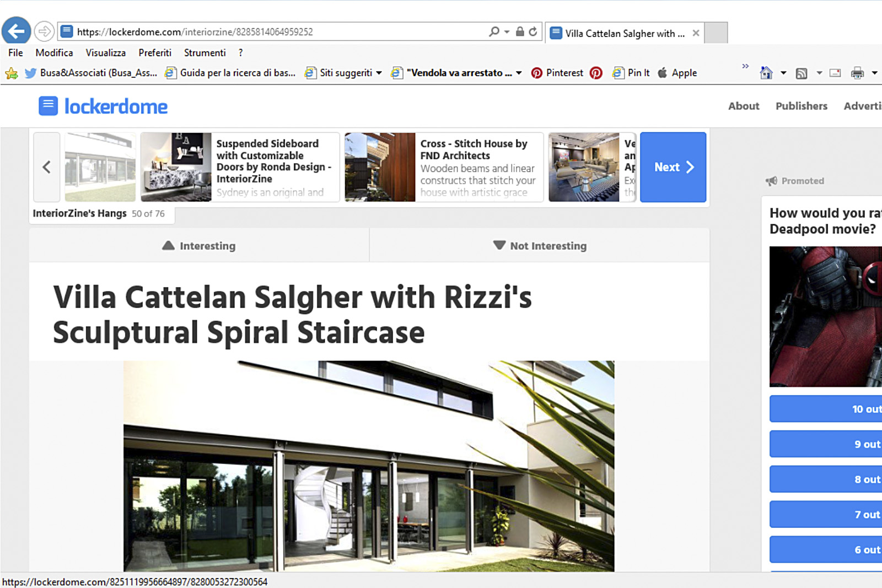
Task: Open the Visualizza menu
Action: point(105,53)
